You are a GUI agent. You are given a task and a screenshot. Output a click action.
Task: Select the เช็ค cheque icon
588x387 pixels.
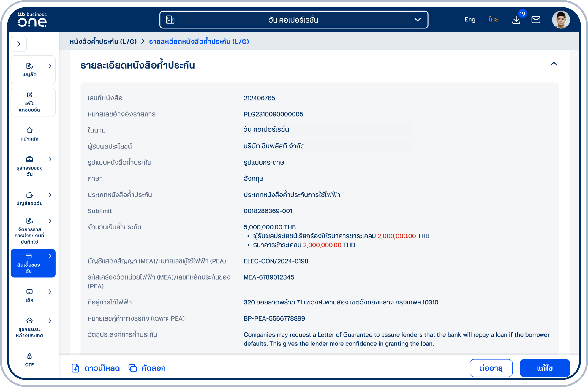29,291
